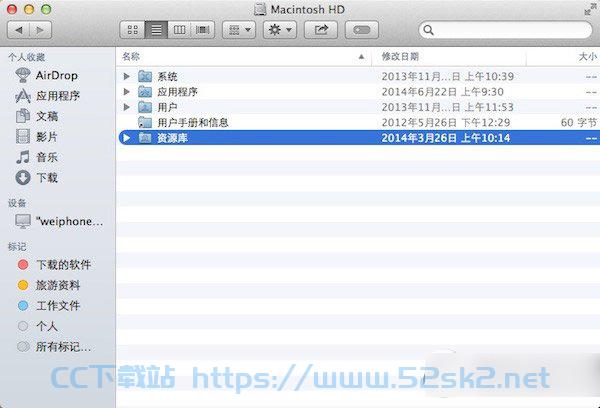
Task: Click the Macintosh HD title disk icon
Action: (260, 9)
